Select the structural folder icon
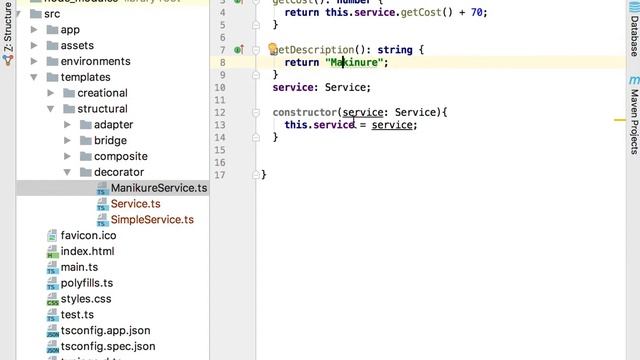The image size is (640, 360). (69, 109)
